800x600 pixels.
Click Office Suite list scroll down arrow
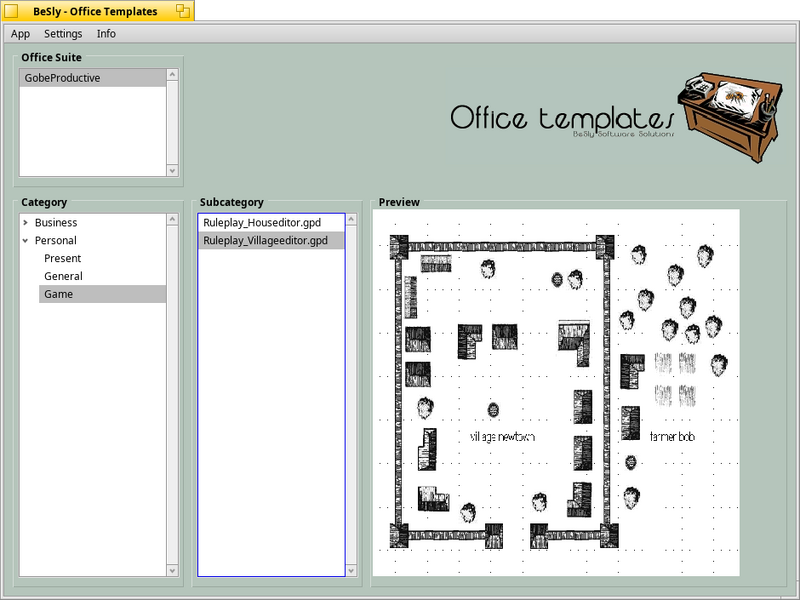[x=172, y=170]
